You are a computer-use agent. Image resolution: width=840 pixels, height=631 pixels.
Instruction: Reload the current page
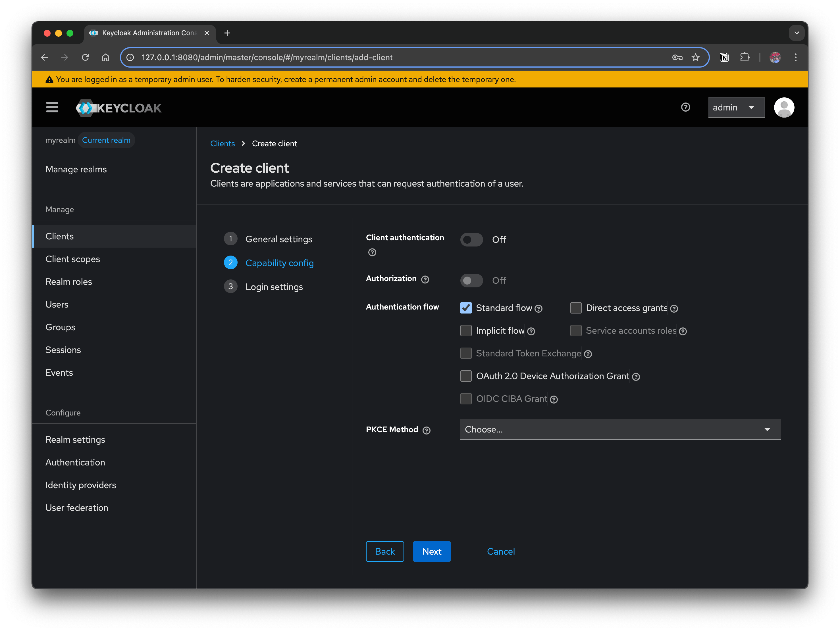85,57
